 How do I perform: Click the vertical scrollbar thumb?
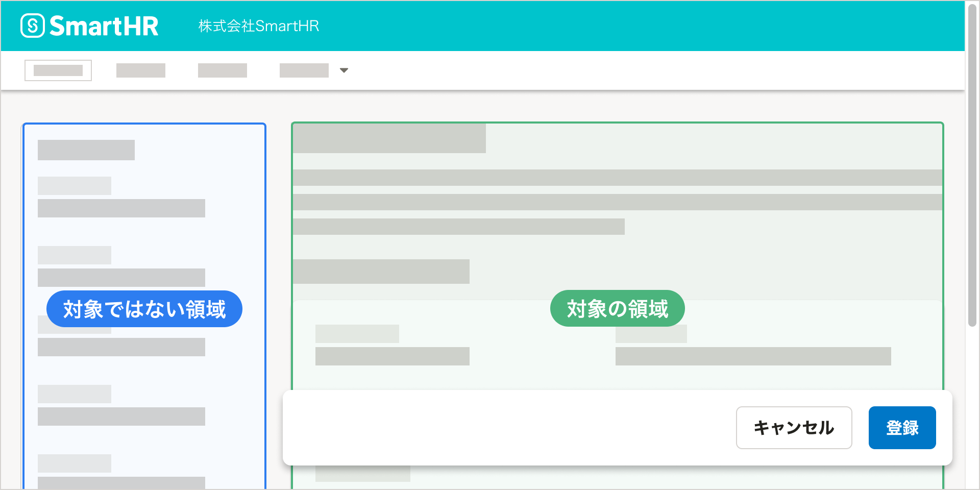pyautogui.click(x=972, y=163)
